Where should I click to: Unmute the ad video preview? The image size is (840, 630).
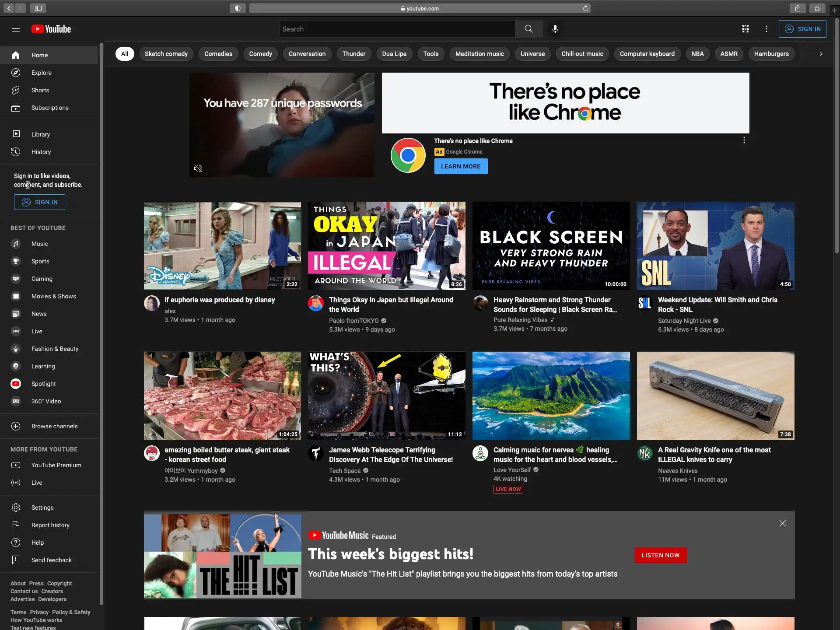[x=198, y=168]
